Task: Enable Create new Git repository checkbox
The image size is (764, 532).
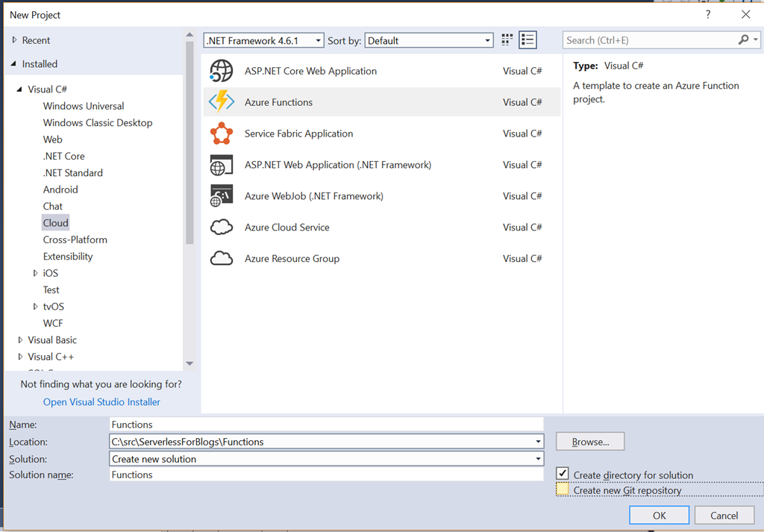Action: [x=562, y=490]
